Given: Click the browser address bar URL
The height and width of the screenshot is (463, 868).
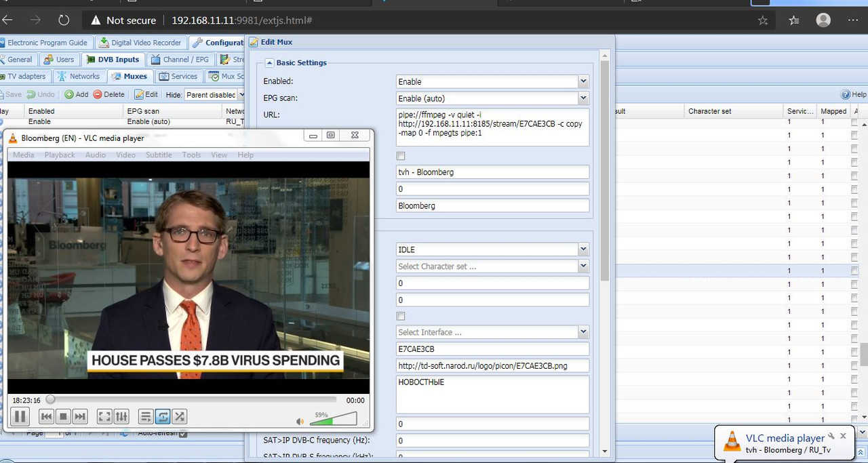Looking at the screenshot, I should [x=241, y=20].
